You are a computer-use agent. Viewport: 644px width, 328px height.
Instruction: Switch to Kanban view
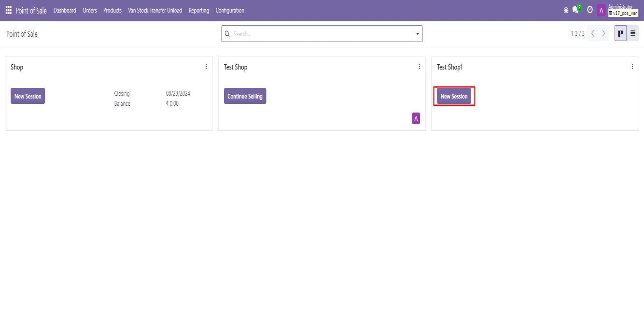point(620,33)
